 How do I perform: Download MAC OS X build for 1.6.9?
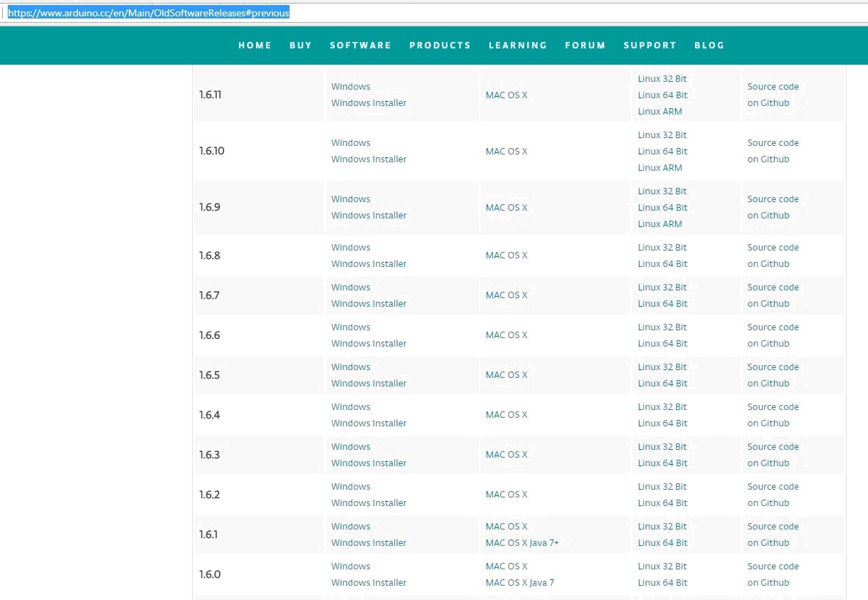(506, 208)
